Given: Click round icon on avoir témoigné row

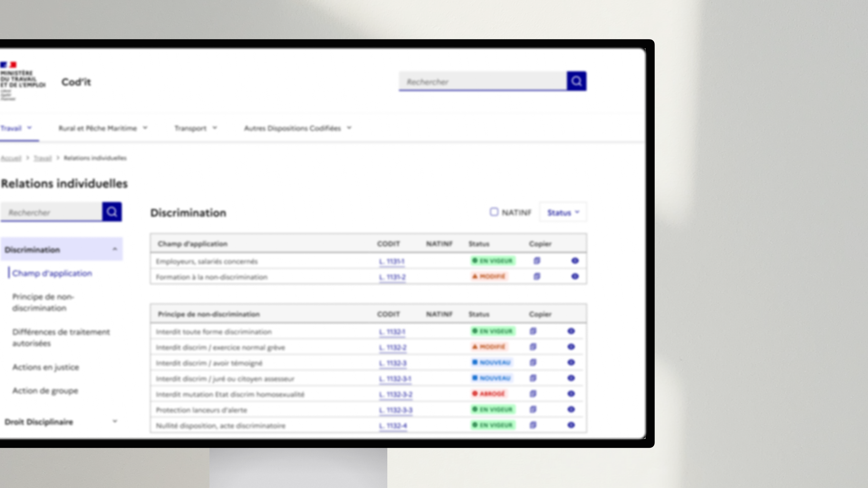Looking at the screenshot, I should [571, 362].
